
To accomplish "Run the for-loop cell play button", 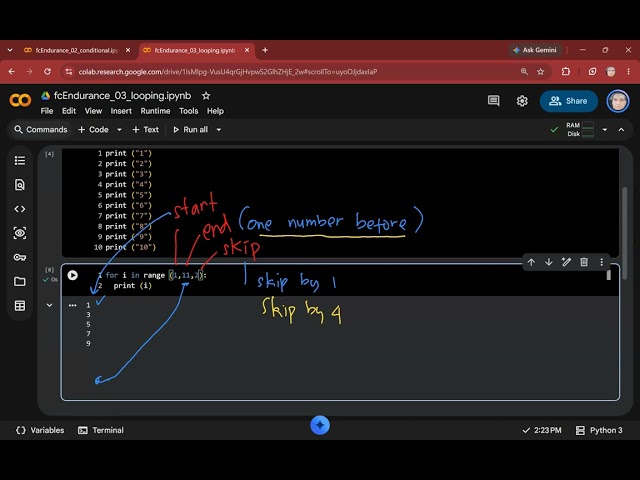I will pyautogui.click(x=73, y=275).
